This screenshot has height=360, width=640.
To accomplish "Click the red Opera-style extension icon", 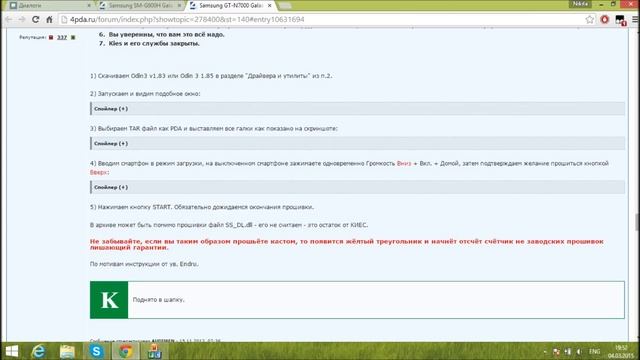I will (605, 19).
